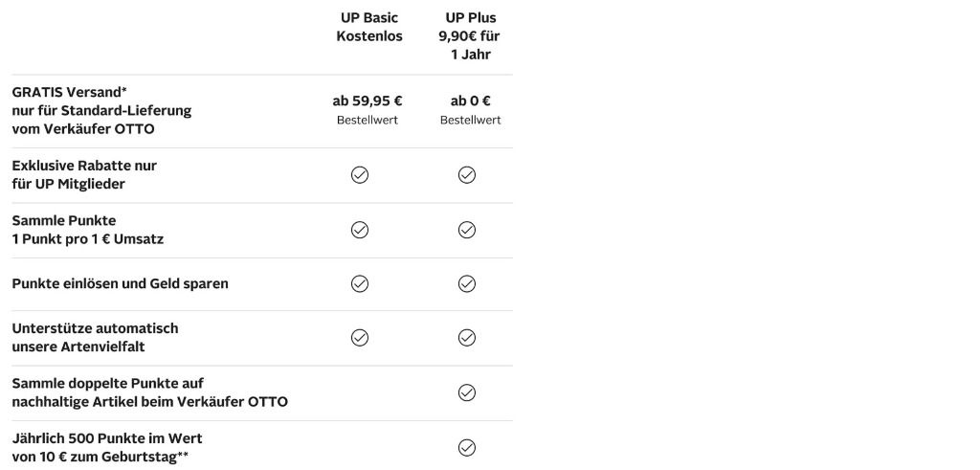Click Jährlich 500 Punkte Geburtstag label
980x470 pixels.
(x=107, y=447)
